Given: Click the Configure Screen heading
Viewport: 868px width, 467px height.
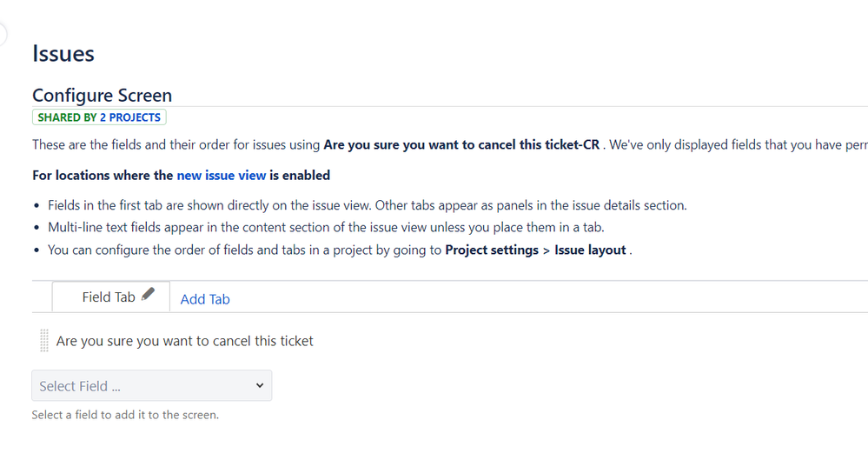Looking at the screenshot, I should (x=102, y=96).
